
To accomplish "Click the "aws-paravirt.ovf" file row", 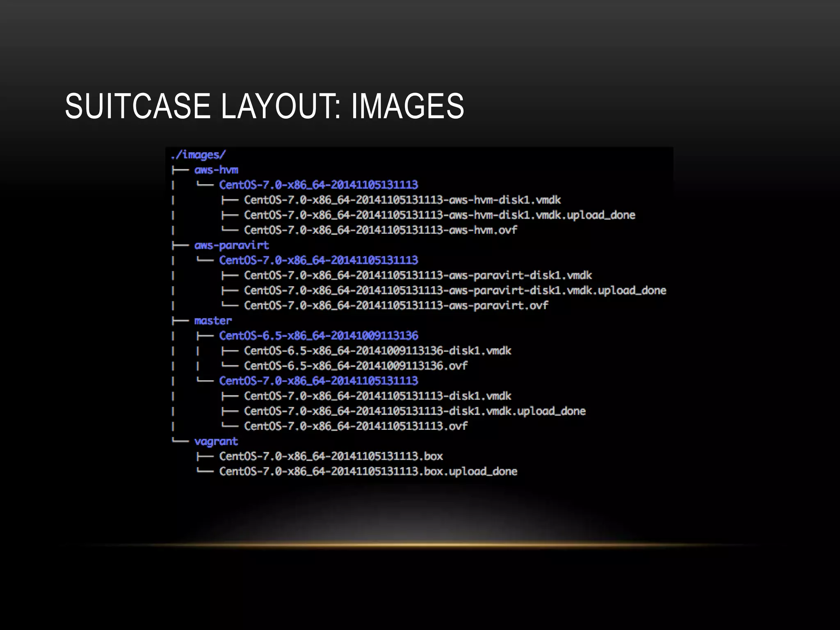I will coord(396,306).
